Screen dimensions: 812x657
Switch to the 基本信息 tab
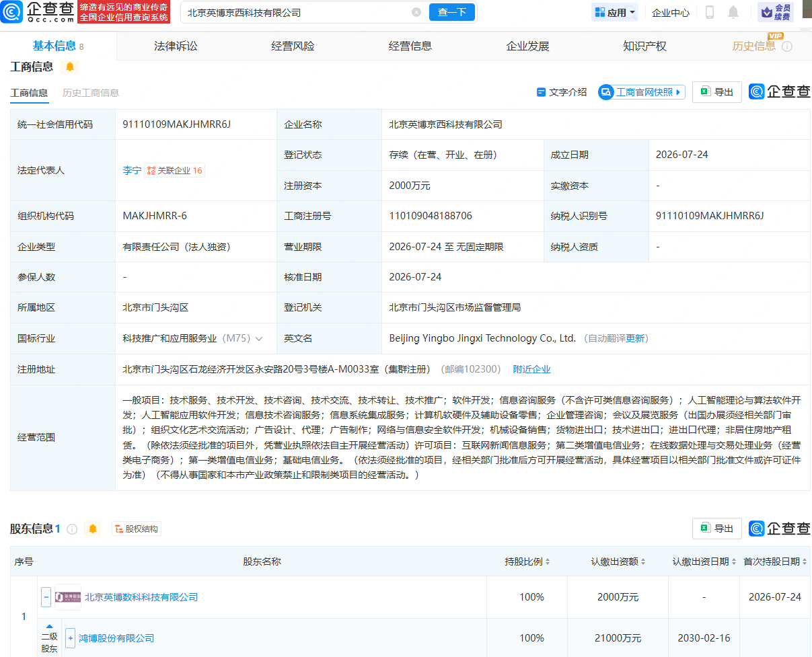click(x=58, y=46)
